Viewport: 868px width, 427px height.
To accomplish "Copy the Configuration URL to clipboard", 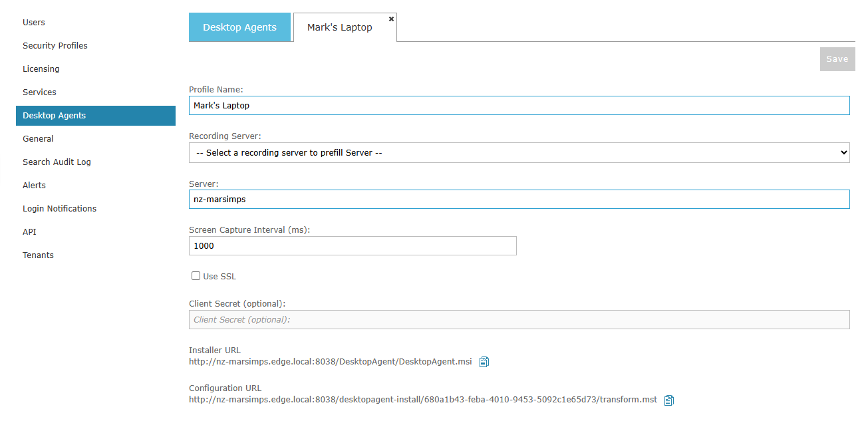I will [669, 400].
